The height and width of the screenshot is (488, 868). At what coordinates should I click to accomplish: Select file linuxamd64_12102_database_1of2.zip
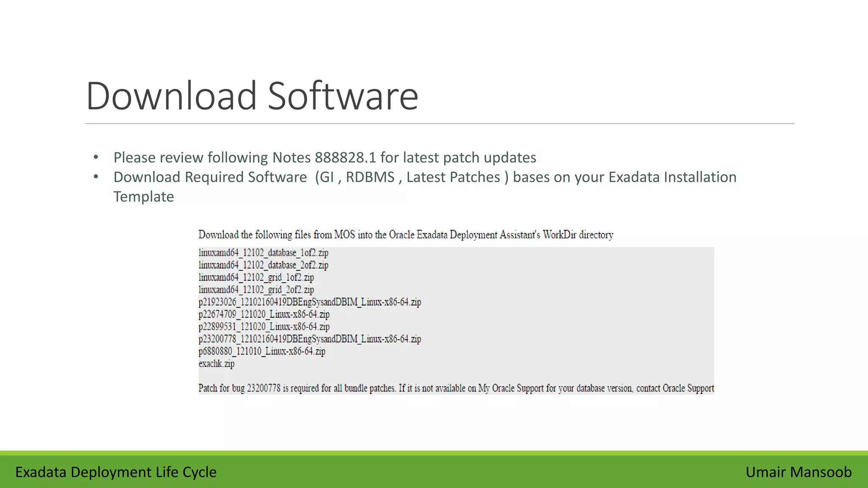tap(263, 253)
